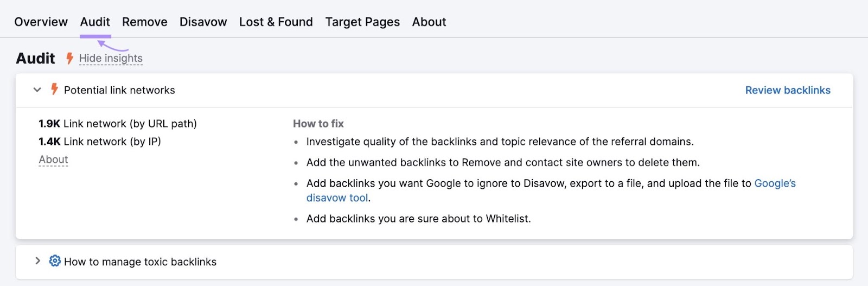Image resolution: width=868 pixels, height=286 pixels.
Task: Click the Hide insights toggle link
Action: coord(111,58)
